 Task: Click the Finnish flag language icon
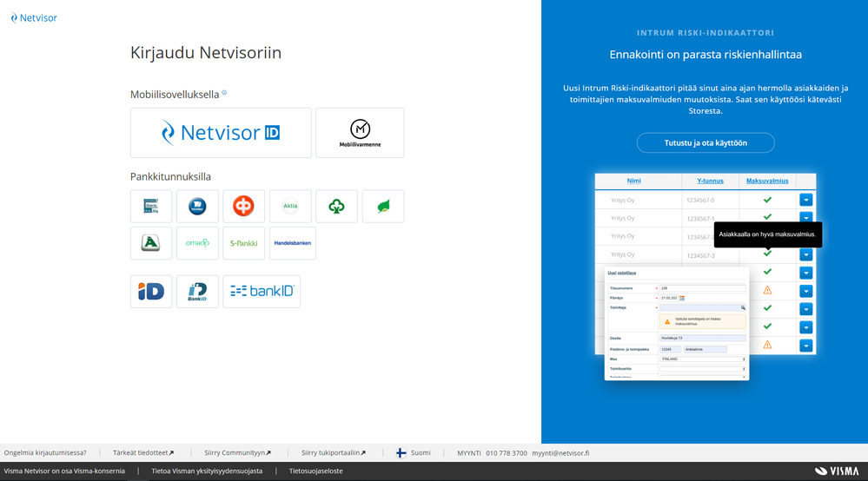coord(401,453)
